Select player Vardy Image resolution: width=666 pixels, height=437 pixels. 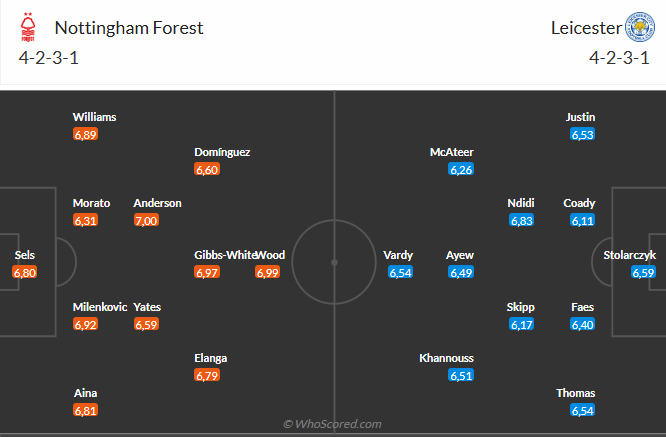398,255
